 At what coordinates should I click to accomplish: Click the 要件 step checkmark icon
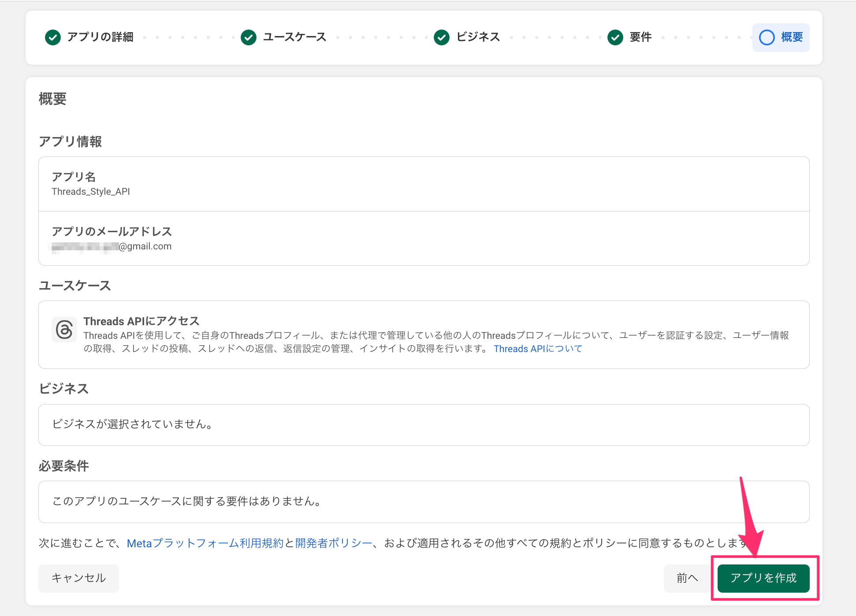(x=615, y=37)
